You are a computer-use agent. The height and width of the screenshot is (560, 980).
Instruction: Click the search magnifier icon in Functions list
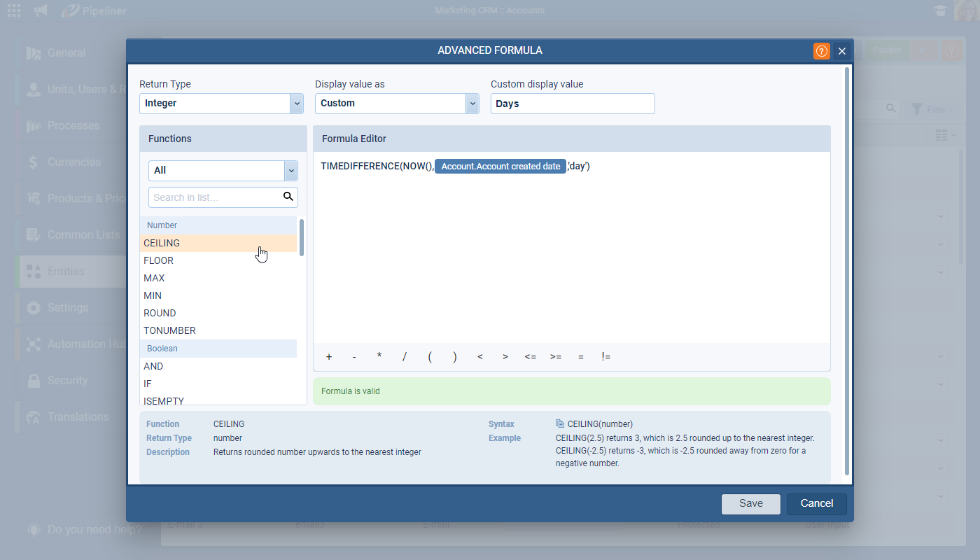(x=288, y=197)
